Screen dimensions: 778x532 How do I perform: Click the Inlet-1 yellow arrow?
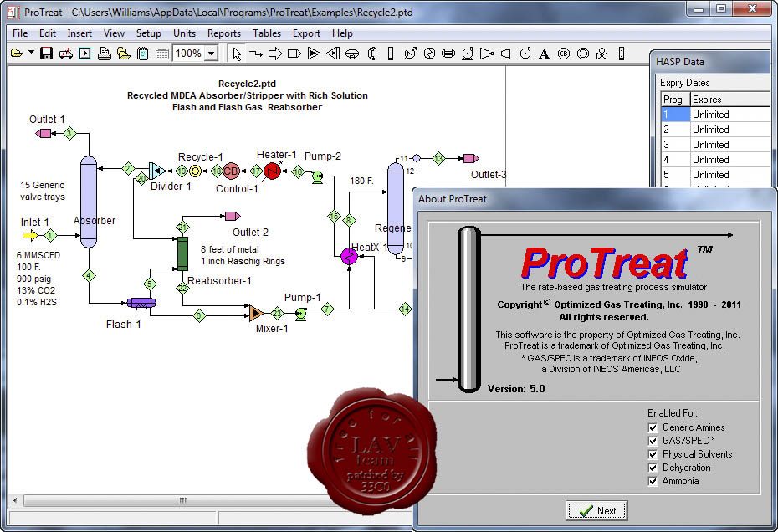30,235
